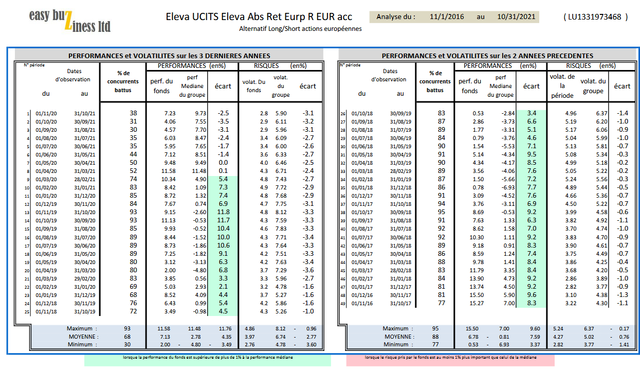The width and height of the screenshot is (640, 369).
Task: Click fund performance 10.34 in row 9
Action: [169, 179]
